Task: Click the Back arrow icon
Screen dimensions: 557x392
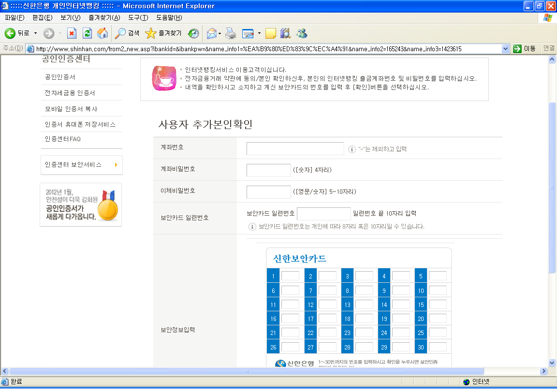Action: 10,33
